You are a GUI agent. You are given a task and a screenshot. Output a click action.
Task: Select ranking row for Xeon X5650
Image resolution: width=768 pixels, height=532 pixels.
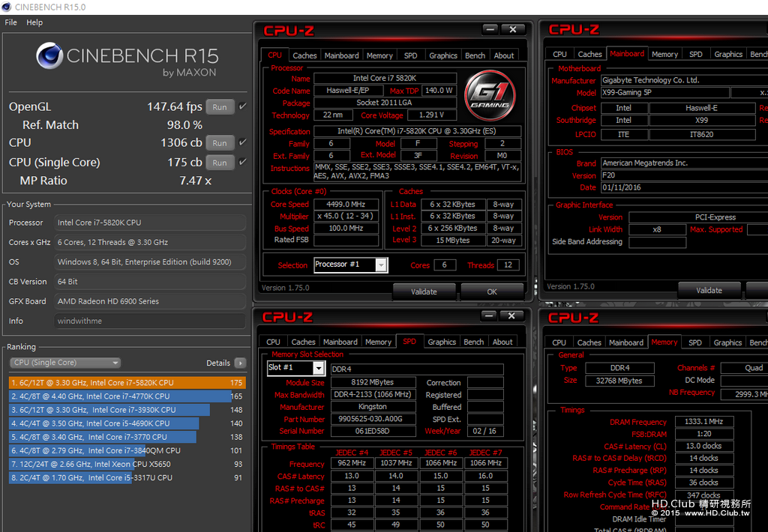[x=127, y=464]
